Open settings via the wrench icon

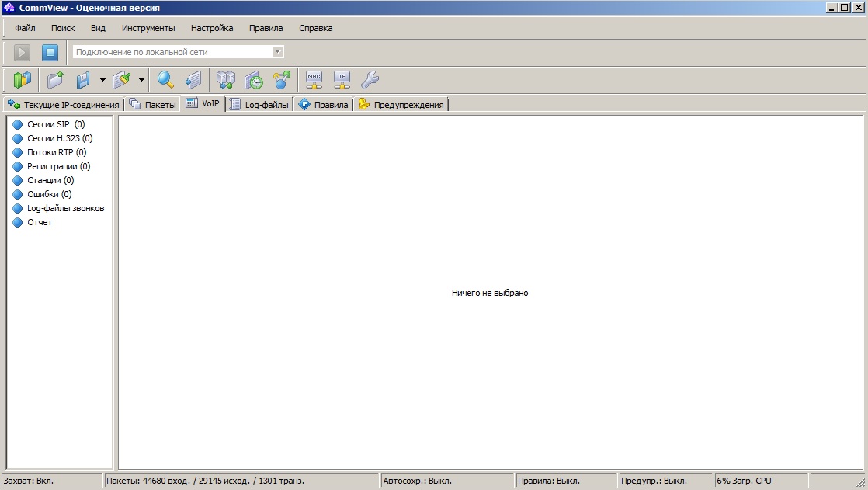tap(370, 80)
